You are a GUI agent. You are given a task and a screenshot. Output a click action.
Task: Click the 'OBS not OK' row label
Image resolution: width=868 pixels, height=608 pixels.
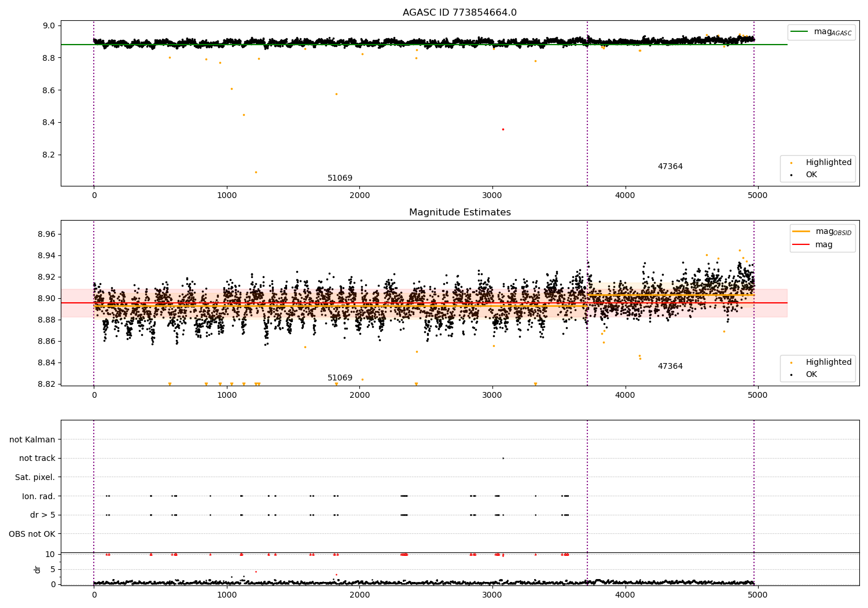[32, 534]
